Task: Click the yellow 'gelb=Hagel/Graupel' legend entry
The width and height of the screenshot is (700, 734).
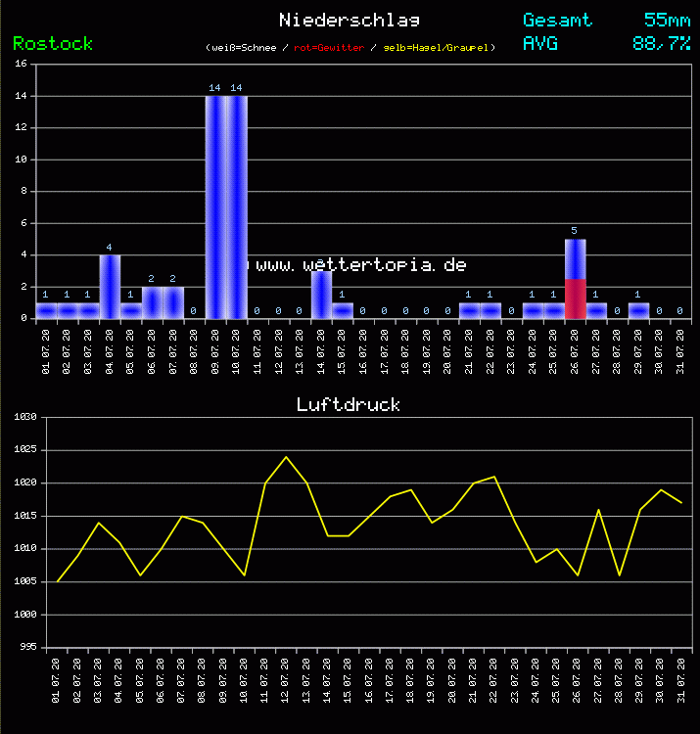Action: click(436, 47)
